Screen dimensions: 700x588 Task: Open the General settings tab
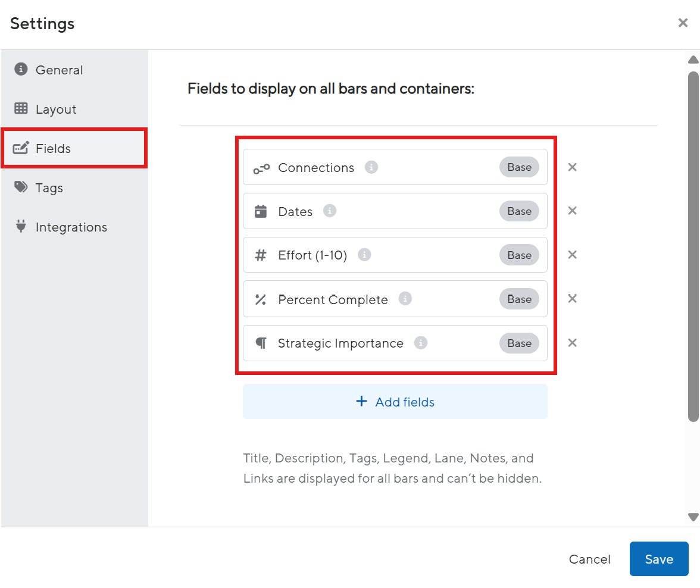point(58,70)
